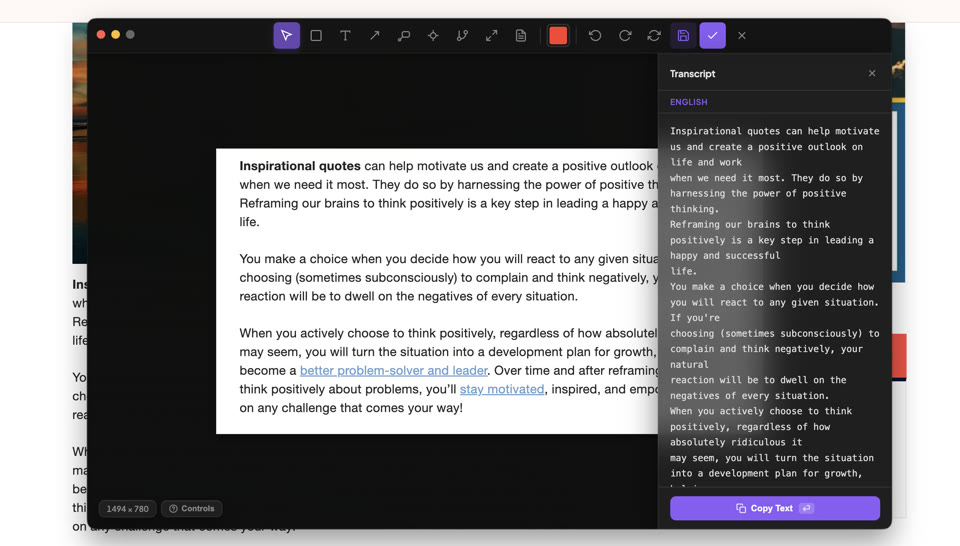Viewport: 960px width, 546px height.
Task: Click the diagonal expand arrows tool
Action: coord(492,36)
